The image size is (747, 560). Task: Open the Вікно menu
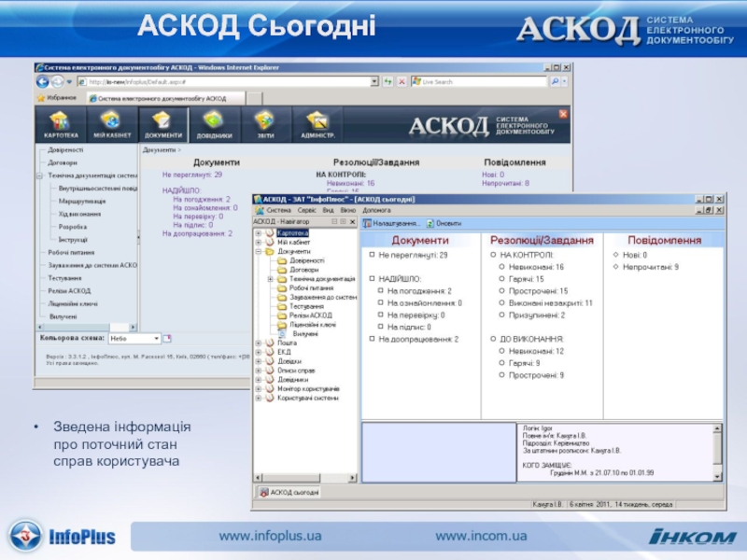pos(347,210)
